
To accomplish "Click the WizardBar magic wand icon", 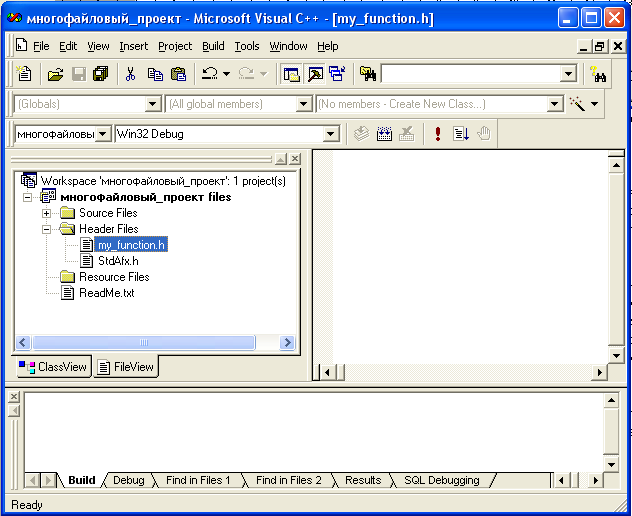I will [577, 104].
